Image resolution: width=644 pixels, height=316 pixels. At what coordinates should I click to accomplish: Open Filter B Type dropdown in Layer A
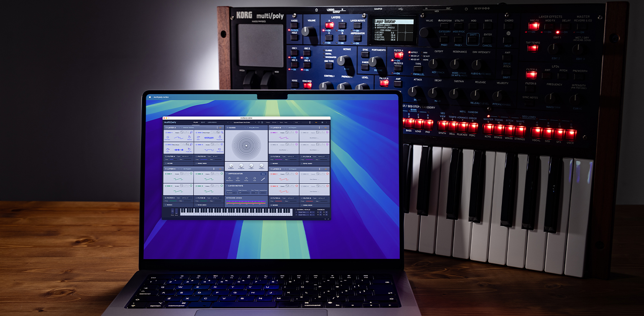[217, 156]
